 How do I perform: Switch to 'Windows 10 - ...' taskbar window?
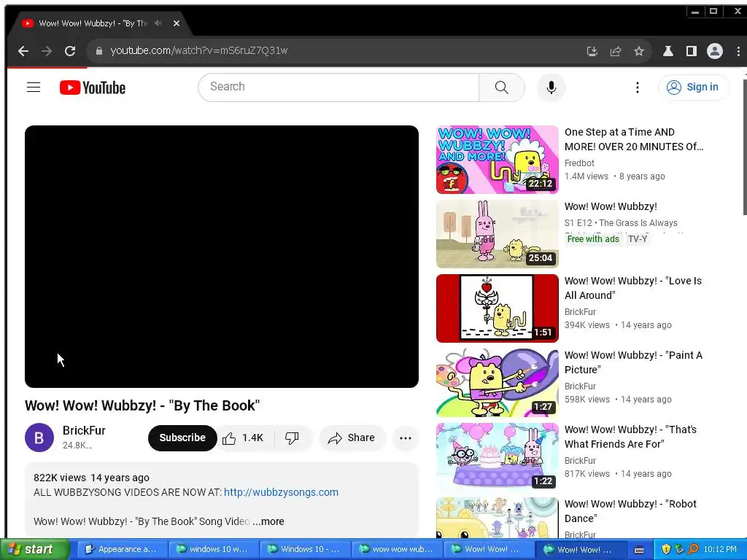[x=306, y=550]
